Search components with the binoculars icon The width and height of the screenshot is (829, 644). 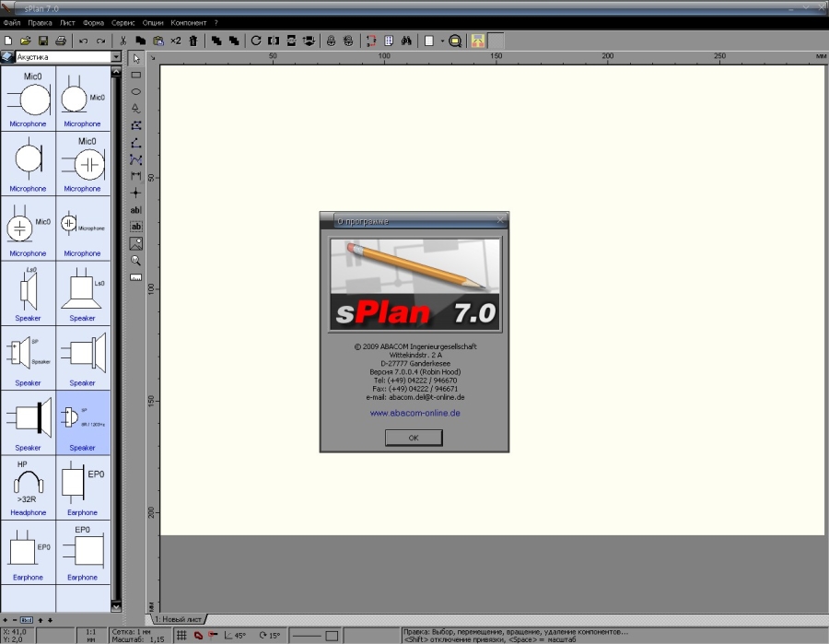tap(406, 41)
